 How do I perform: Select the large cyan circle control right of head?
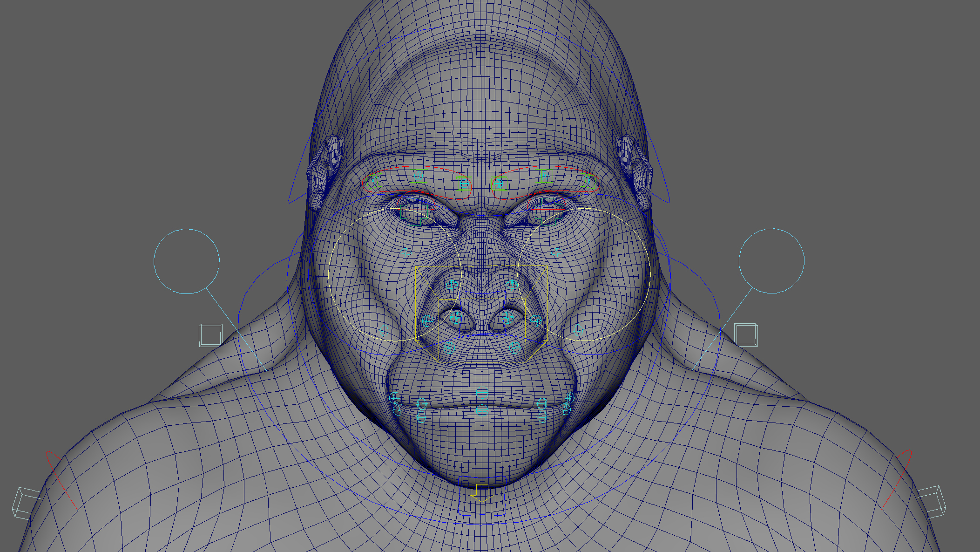tap(771, 261)
